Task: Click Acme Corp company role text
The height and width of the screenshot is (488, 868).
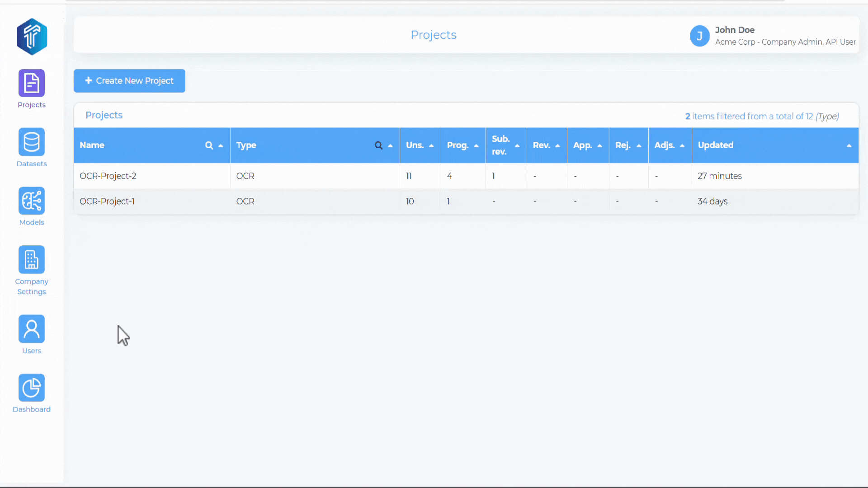Action: click(x=785, y=42)
